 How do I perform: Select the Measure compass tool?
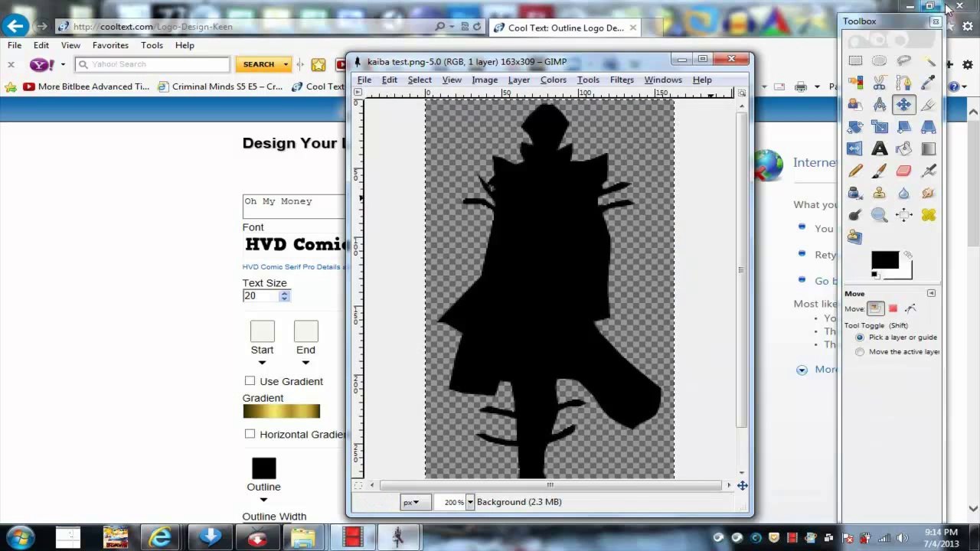(x=879, y=105)
